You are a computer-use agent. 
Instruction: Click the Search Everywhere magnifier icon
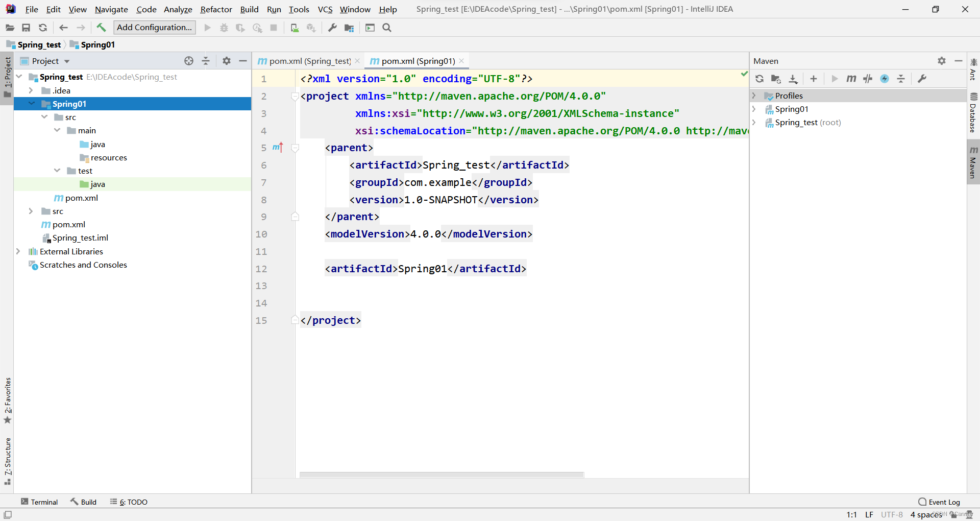(387, 28)
